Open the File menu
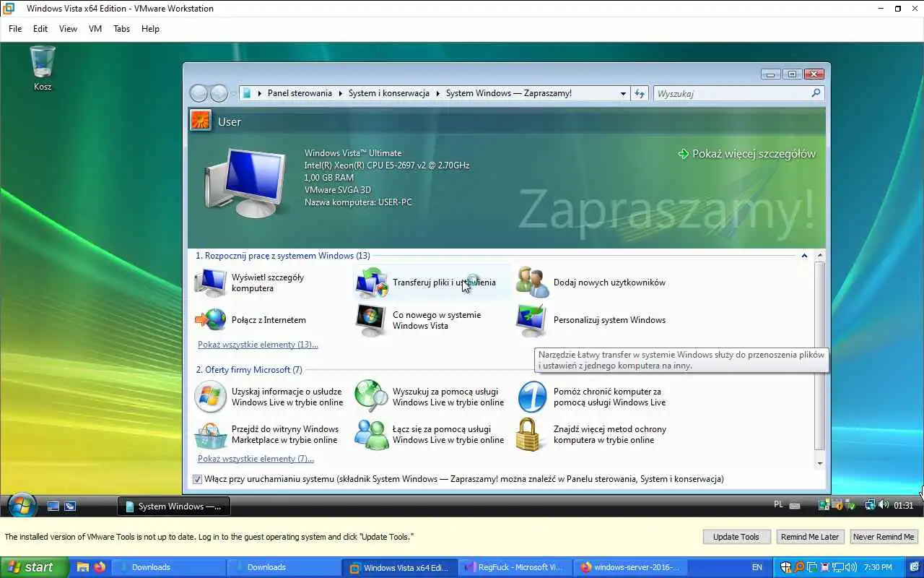Image resolution: width=924 pixels, height=578 pixels. (x=15, y=29)
